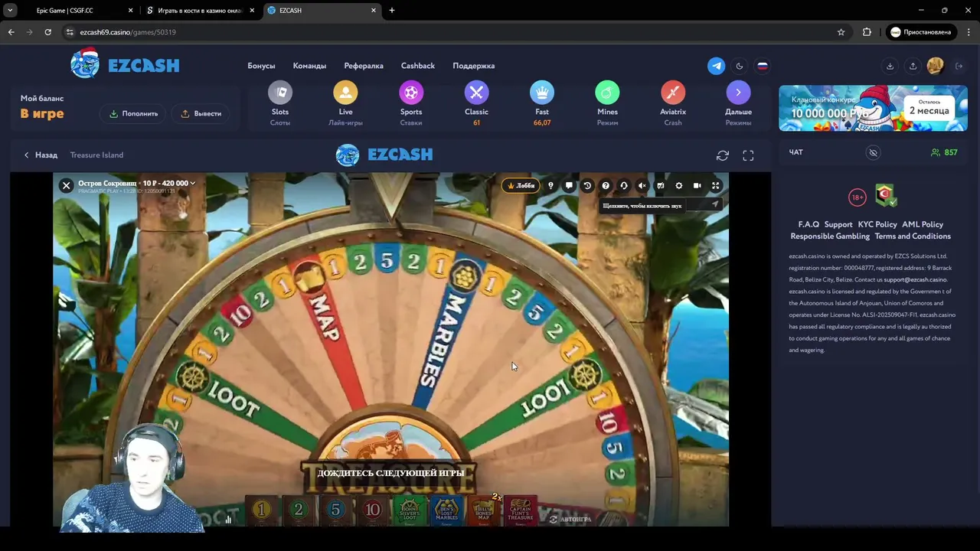980x551 pixels.
Task: Bet on the 5 segment tile
Action: point(335,510)
